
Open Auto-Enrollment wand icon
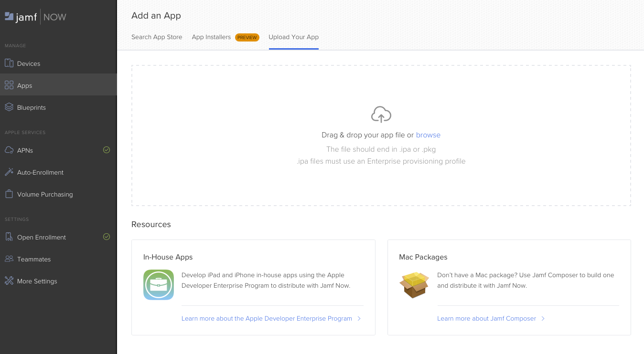tap(9, 172)
